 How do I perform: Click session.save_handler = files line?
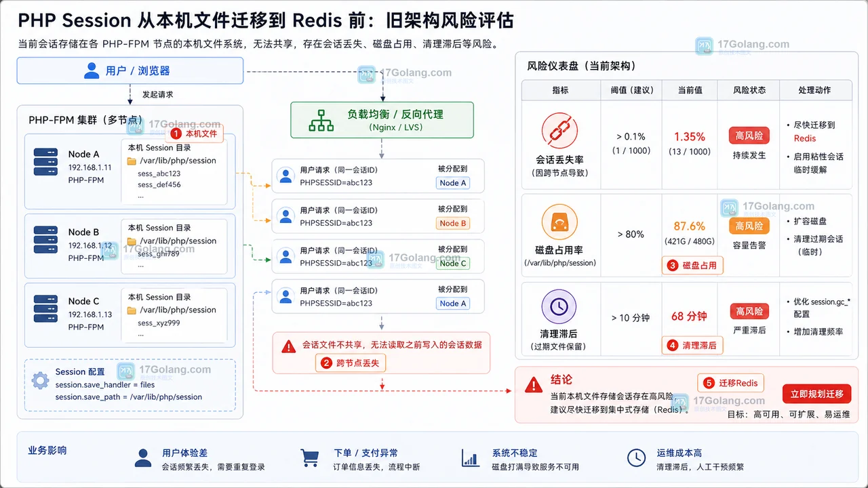(x=105, y=385)
